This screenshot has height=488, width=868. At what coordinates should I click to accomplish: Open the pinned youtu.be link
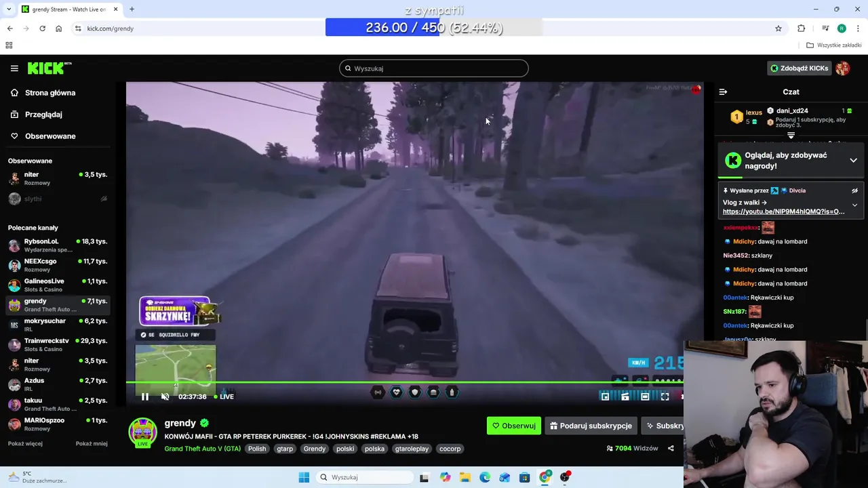click(783, 211)
